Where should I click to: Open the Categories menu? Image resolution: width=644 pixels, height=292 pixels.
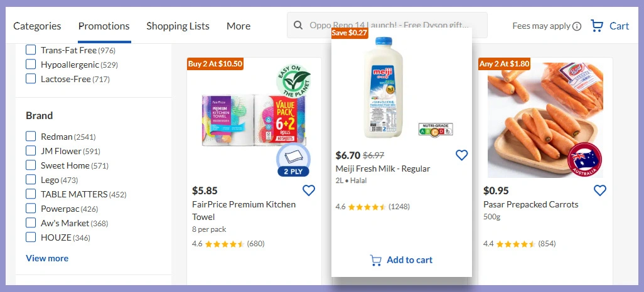[x=37, y=26]
